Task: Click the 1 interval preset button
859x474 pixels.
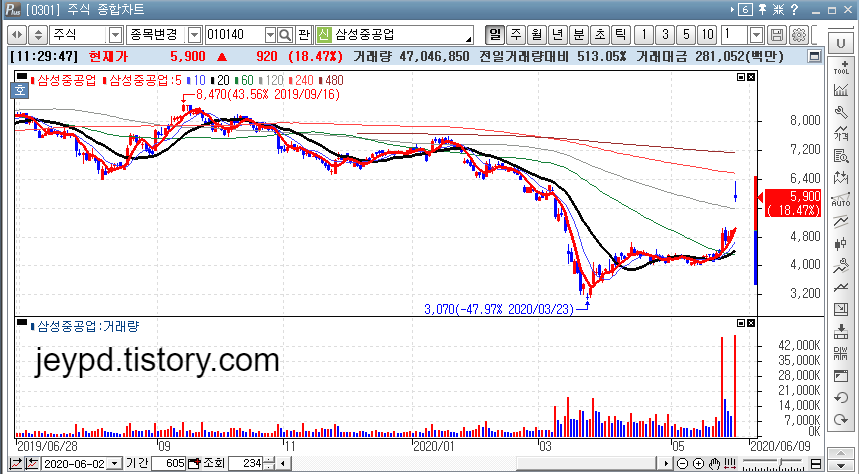Action: point(644,35)
